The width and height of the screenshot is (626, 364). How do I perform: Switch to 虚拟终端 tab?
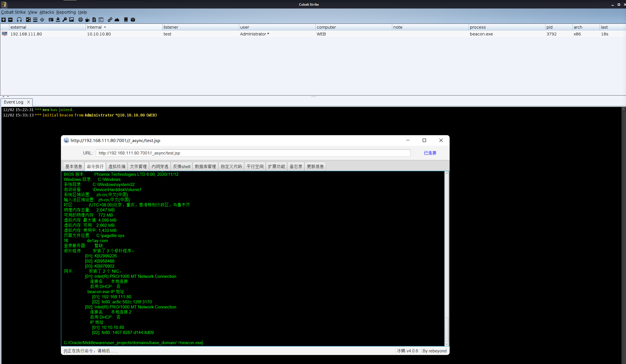(x=117, y=166)
